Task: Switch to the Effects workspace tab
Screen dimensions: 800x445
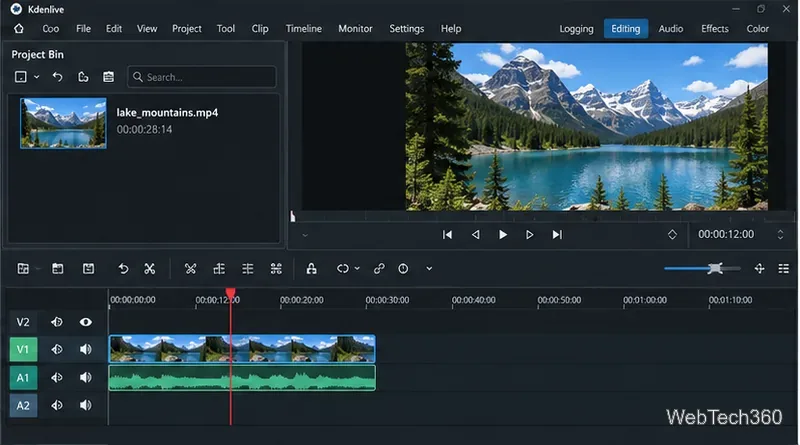Action: pyautogui.click(x=714, y=29)
